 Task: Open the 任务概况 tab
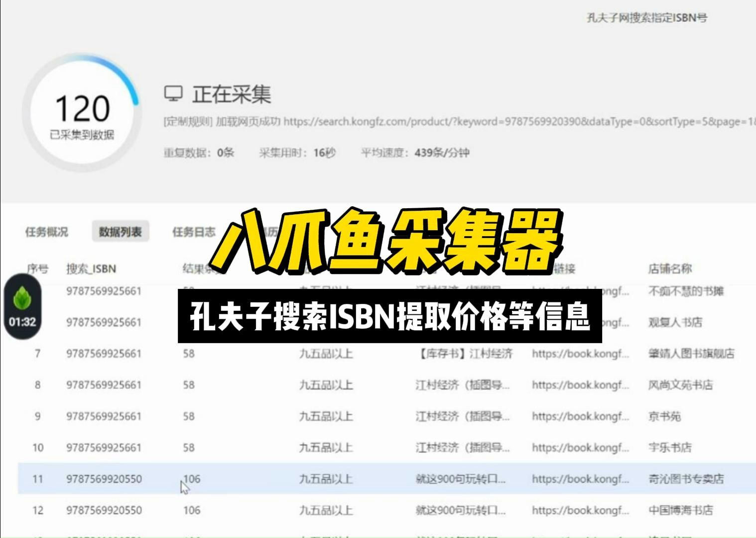click(46, 232)
